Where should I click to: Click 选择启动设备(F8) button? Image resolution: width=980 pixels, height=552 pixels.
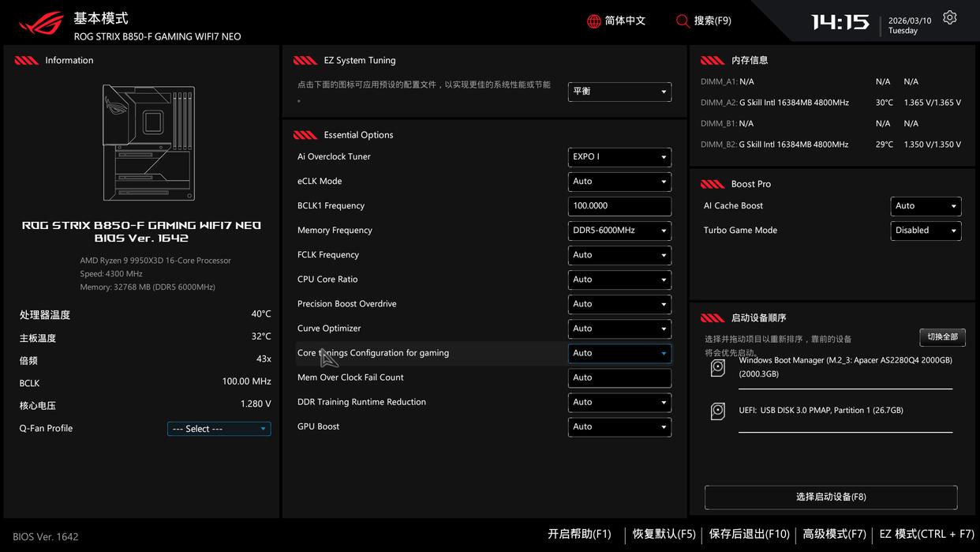(831, 497)
